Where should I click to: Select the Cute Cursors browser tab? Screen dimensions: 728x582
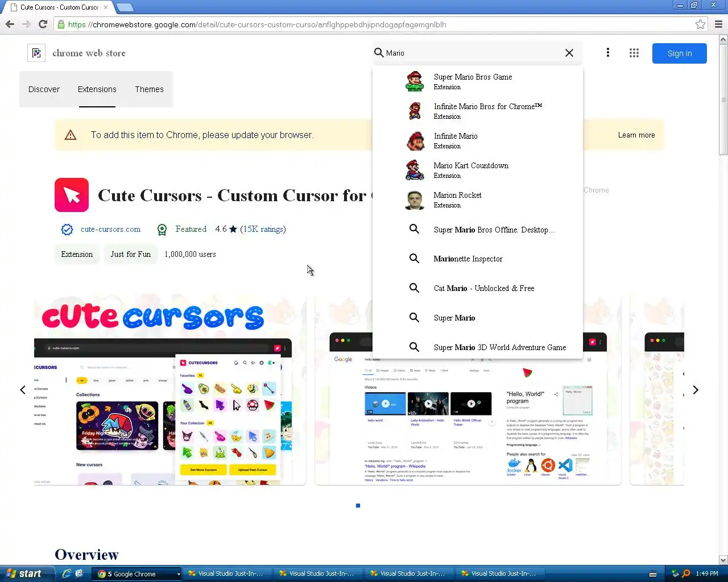(59, 7)
